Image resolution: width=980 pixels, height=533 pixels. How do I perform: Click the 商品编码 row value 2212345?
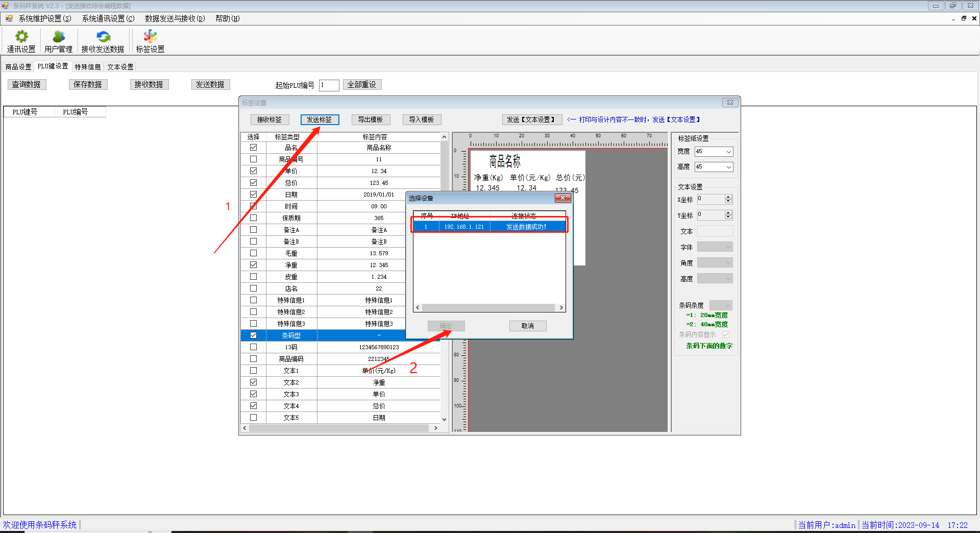tap(379, 359)
